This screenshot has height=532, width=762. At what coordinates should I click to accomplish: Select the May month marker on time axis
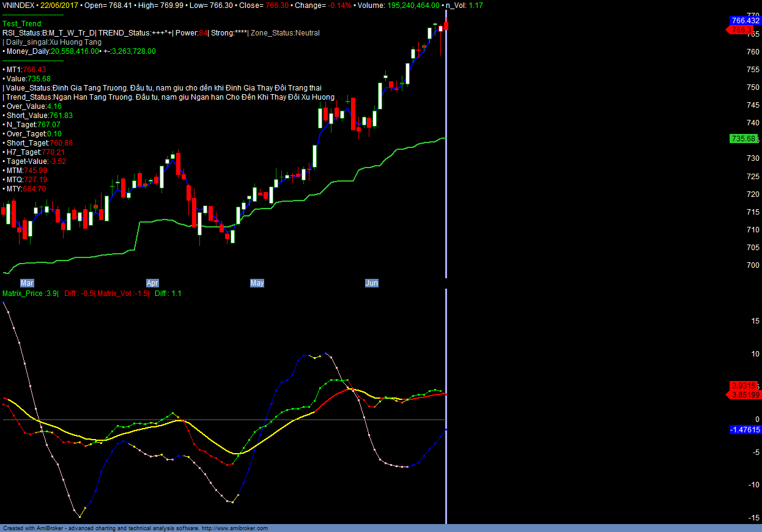coord(257,283)
